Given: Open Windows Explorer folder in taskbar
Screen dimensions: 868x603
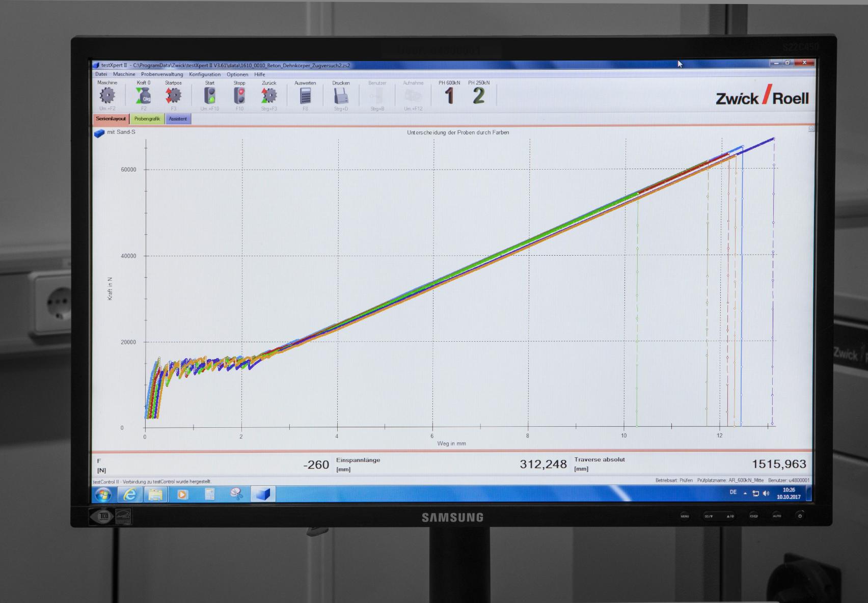Looking at the screenshot, I should [x=155, y=494].
